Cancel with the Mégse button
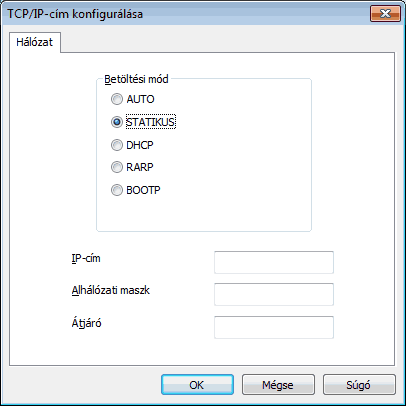This screenshot has height=406, width=406. (278, 385)
